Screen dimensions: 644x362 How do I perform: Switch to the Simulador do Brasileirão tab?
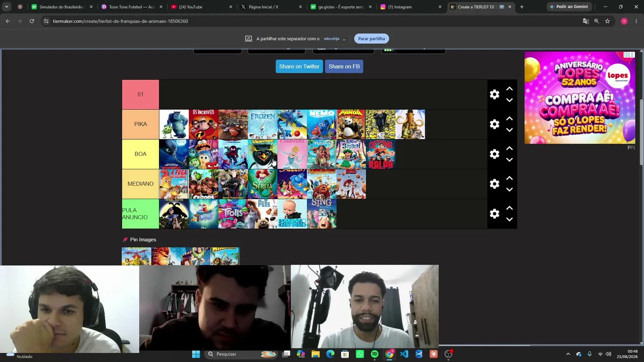(61, 7)
